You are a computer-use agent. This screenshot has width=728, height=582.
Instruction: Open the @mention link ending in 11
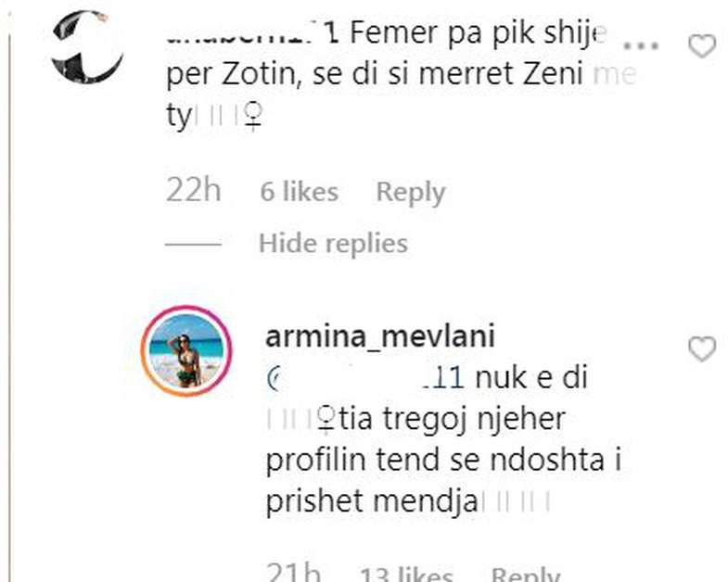tap(365, 377)
